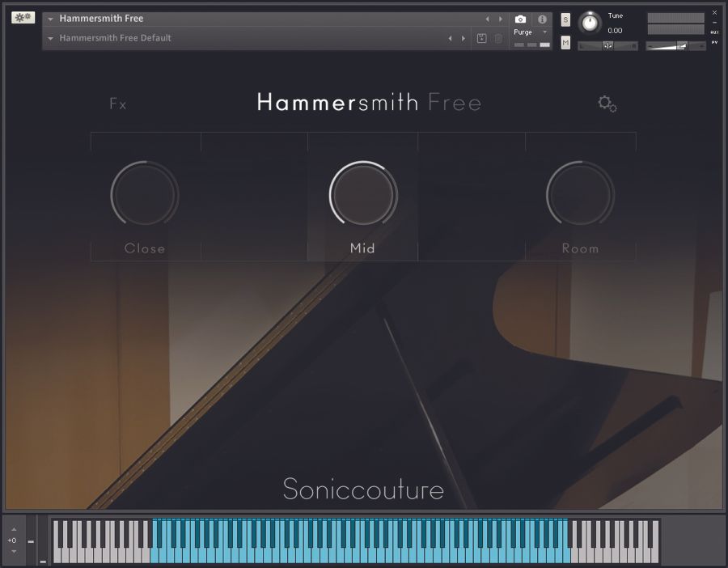Screen dimensions: 728x568
Task: Show instrument info with the i icon
Action: coord(541,19)
